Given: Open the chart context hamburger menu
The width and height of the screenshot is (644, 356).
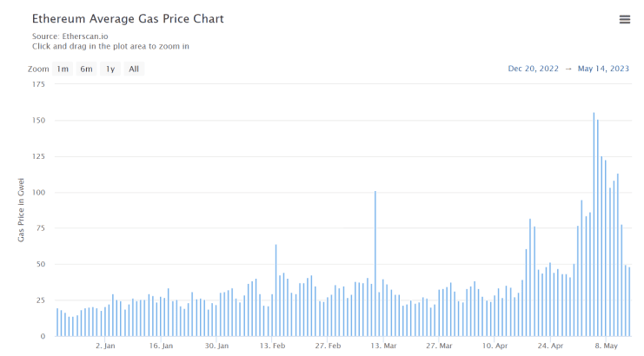Looking at the screenshot, I should (x=624, y=19).
